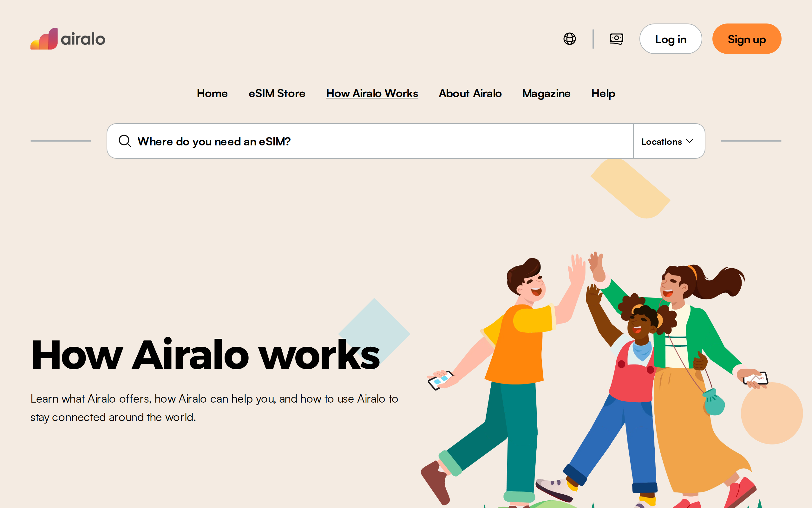This screenshot has width=812, height=508.
Task: Click the 'Learn what Airalo offers' paragraph
Action: [214, 408]
